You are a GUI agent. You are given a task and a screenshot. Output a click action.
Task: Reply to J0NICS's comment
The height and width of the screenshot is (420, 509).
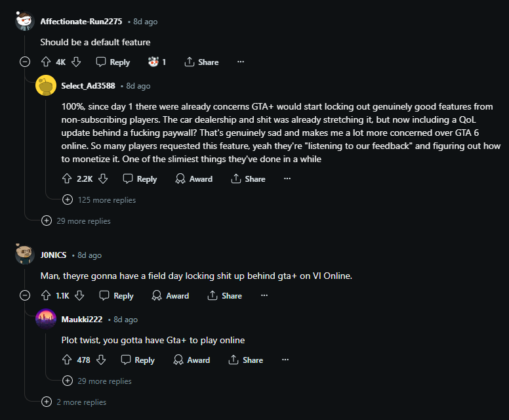115,295
